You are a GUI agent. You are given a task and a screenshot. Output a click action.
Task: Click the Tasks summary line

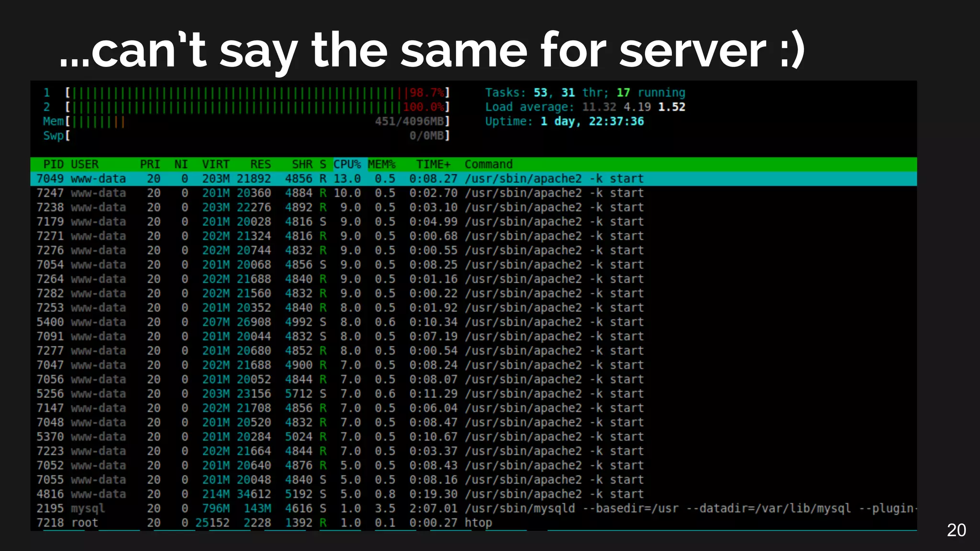585,93
